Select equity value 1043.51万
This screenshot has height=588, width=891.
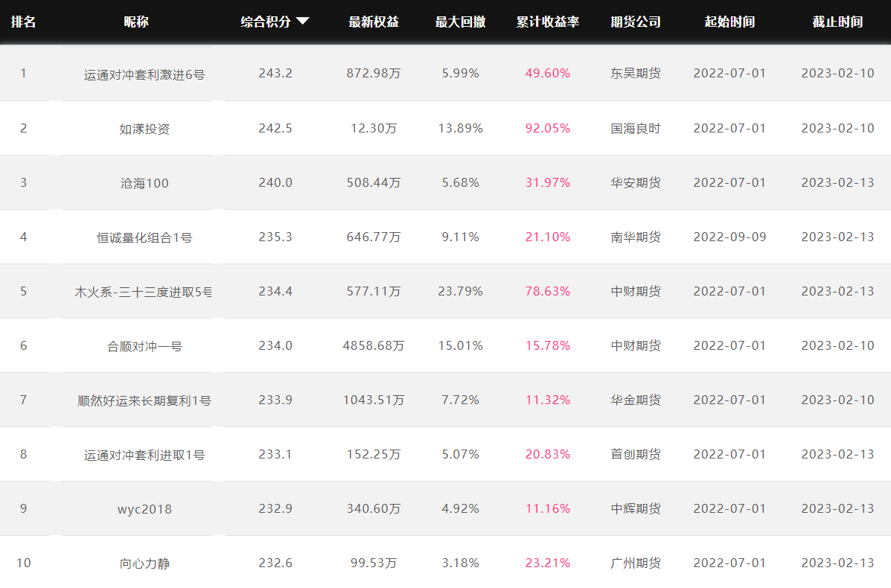(374, 400)
